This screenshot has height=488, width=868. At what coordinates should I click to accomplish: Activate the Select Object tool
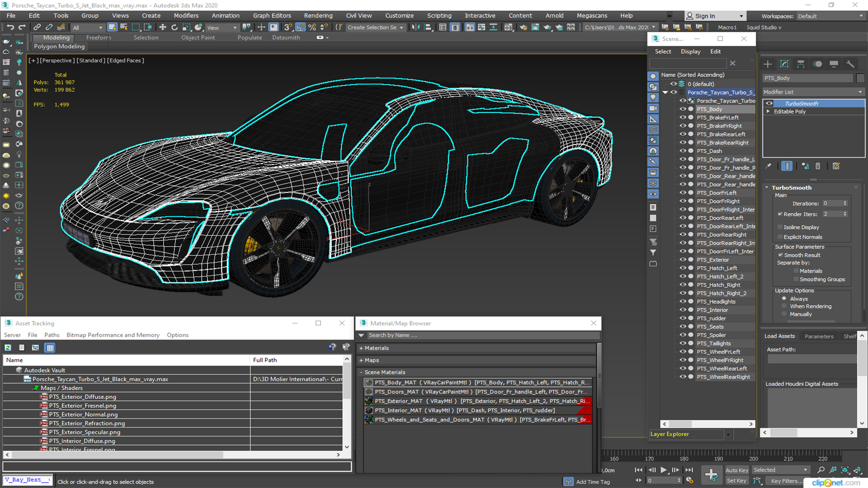[x=112, y=27]
